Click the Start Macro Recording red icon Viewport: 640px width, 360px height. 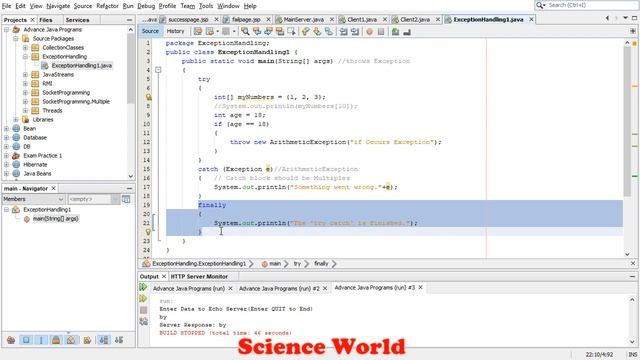[369, 31]
